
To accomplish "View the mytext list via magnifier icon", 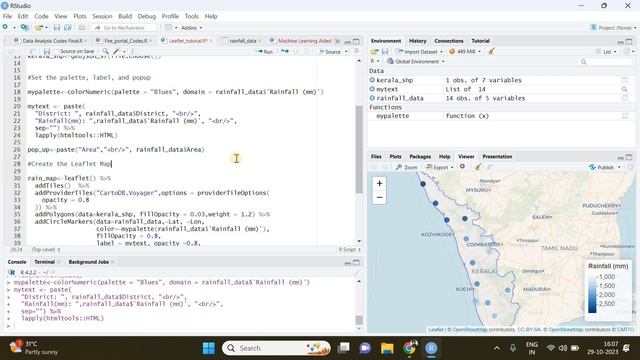I will pyautogui.click(x=624, y=89).
